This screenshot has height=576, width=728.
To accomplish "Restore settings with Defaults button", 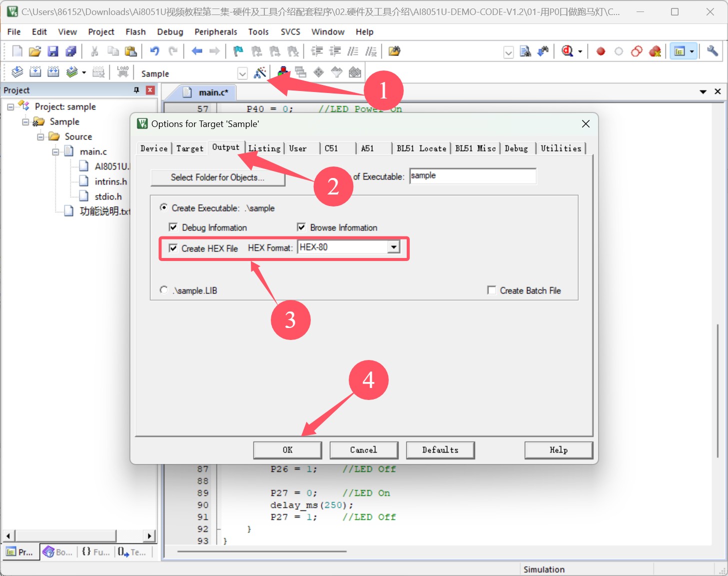I will coord(440,450).
